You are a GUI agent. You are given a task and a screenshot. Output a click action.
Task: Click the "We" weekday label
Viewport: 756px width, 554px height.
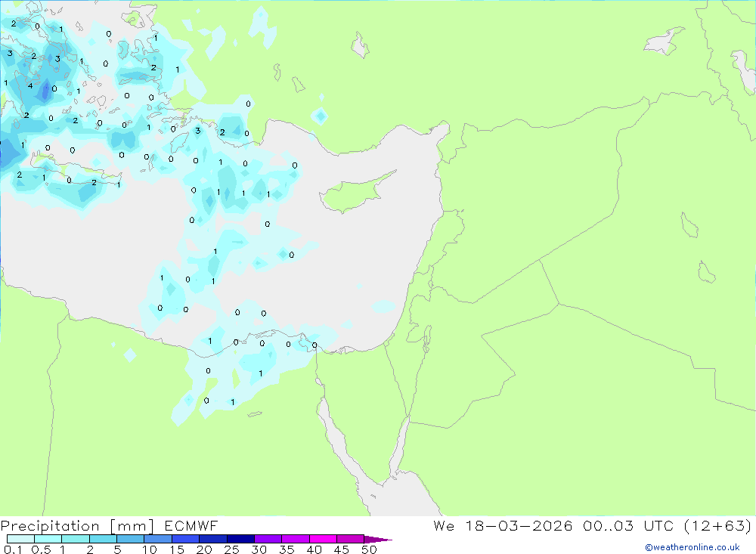tap(444, 525)
